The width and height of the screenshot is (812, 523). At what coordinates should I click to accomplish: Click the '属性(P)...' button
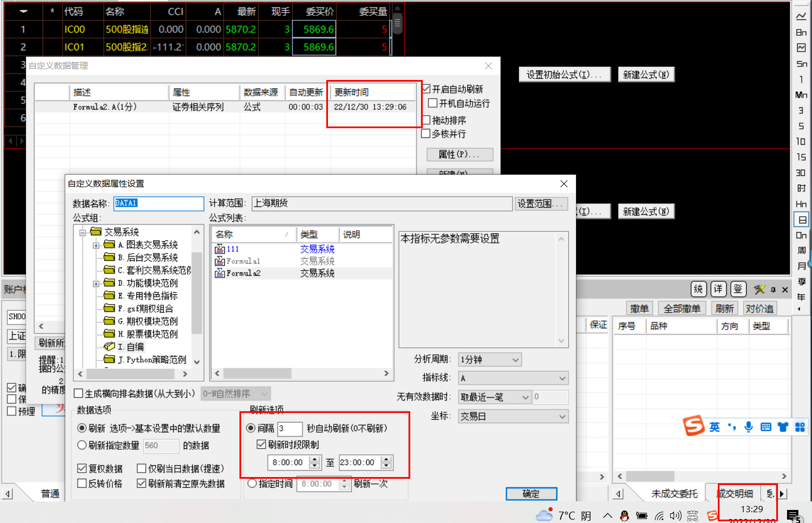[x=460, y=154]
